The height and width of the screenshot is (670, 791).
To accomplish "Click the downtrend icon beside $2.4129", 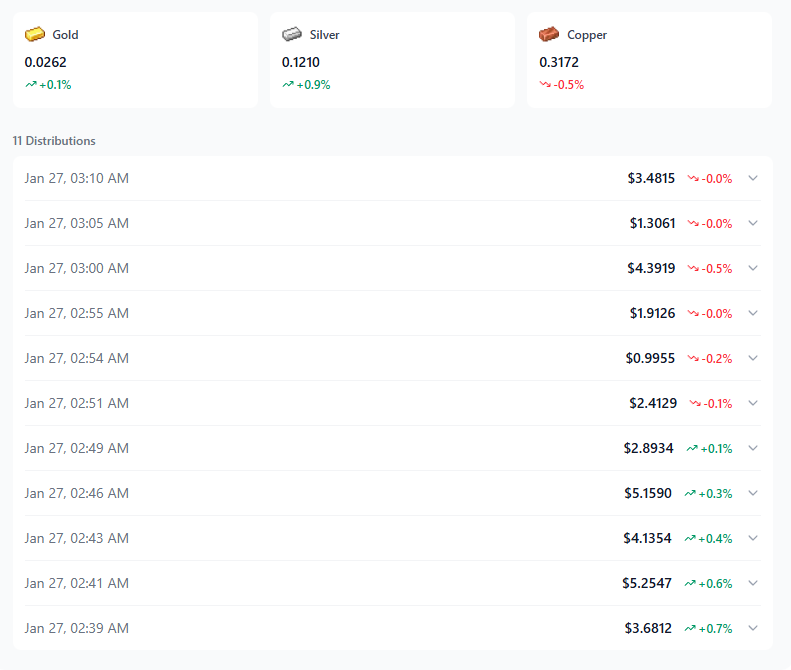I will coord(695,403).
